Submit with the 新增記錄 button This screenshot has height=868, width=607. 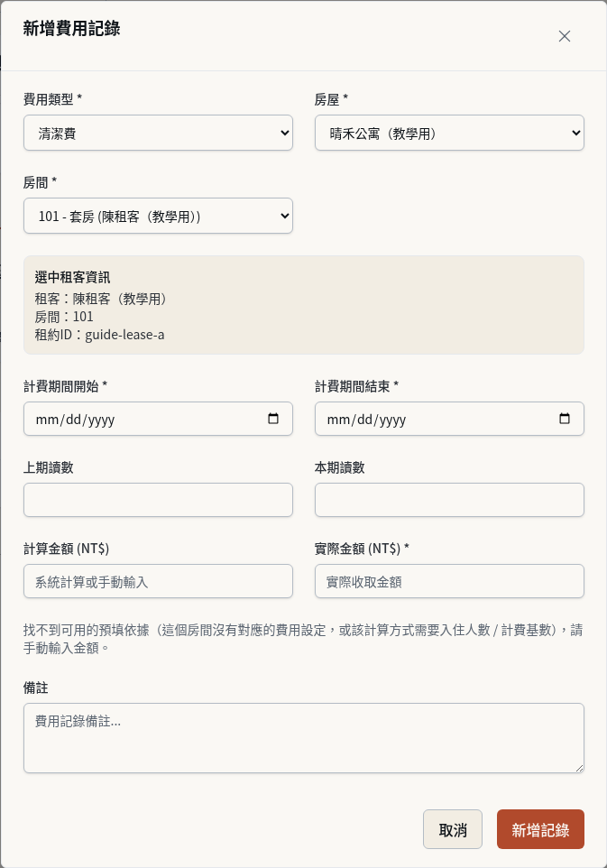pos(540,829)
